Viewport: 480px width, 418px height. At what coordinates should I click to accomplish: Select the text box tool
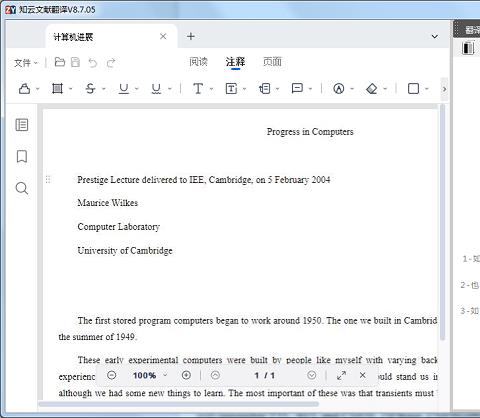(231, 89)
